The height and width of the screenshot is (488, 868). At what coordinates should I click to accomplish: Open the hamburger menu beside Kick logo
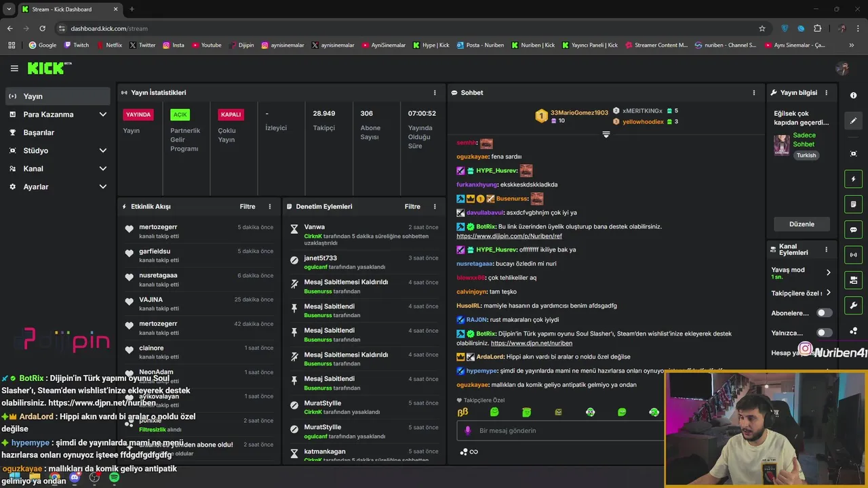14,68
